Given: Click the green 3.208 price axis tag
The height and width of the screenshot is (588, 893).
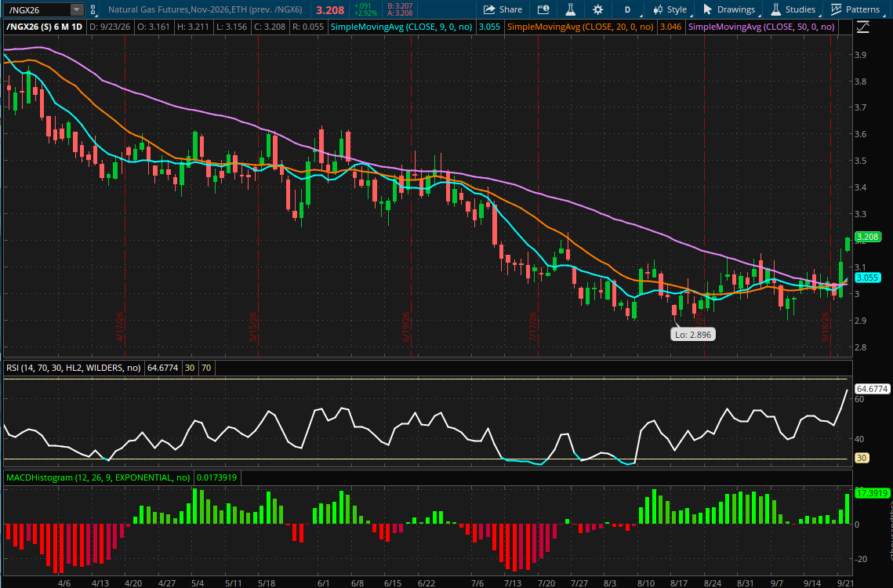Looking at the screenshot, I should click(x=867, y=237).
